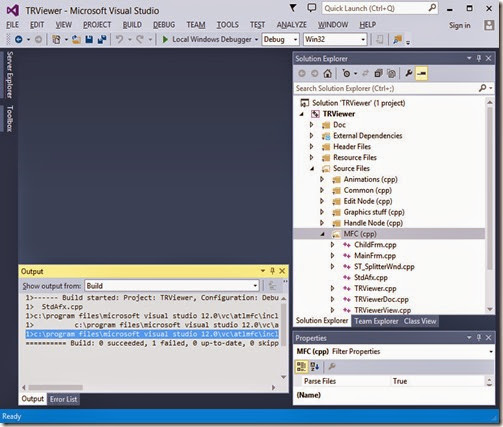Click Show All Files icon in Solution Explorer
503x427 pixels.
point(391,73)
